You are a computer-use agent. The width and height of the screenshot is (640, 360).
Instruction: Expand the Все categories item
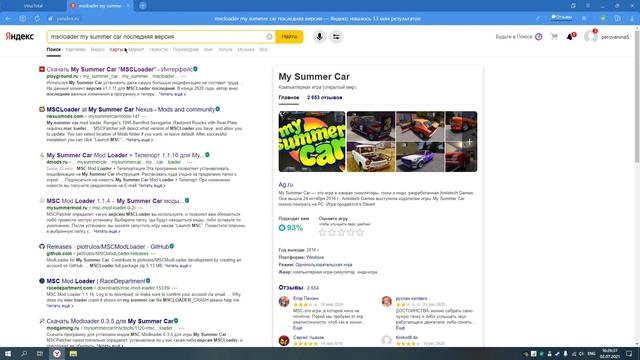pyautogui.click(x=263, y=49)
